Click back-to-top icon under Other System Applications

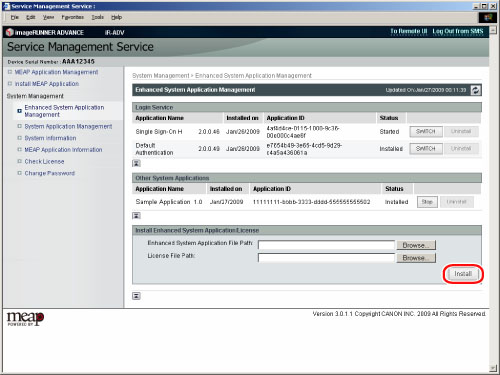[x=136, y=216]
